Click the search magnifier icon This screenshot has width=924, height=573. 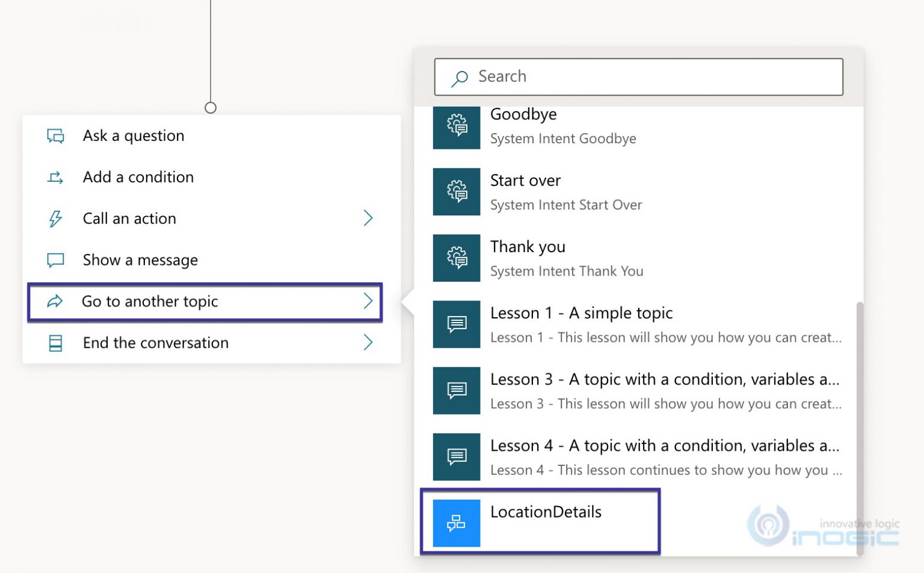coord(459,77)
